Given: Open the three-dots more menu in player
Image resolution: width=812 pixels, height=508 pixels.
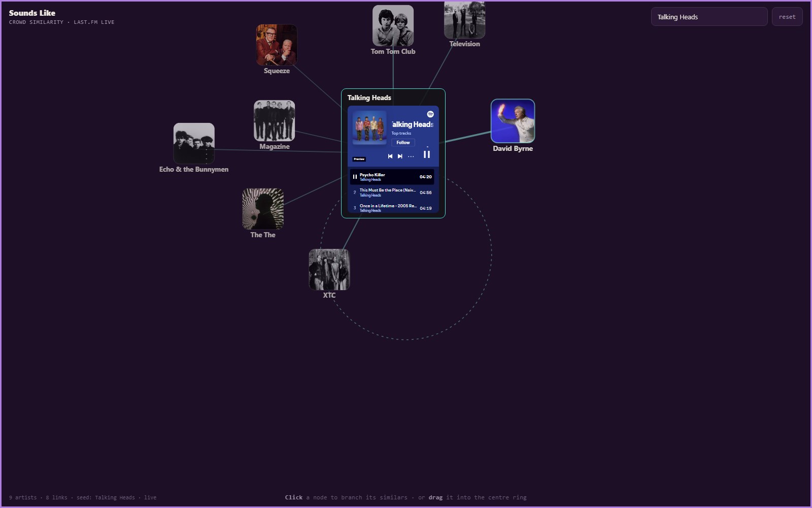Looking at the screenshot, I should 411,156.
